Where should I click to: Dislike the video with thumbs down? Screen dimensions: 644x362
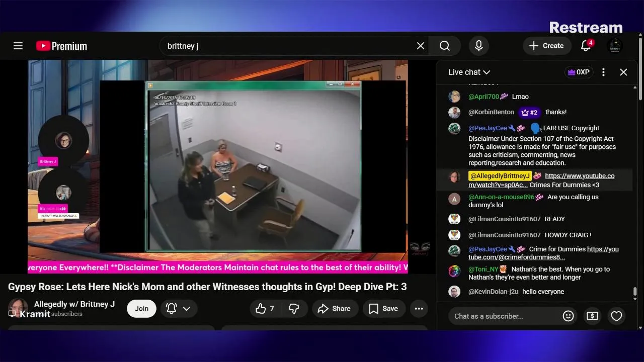click(x=294, y=309)
